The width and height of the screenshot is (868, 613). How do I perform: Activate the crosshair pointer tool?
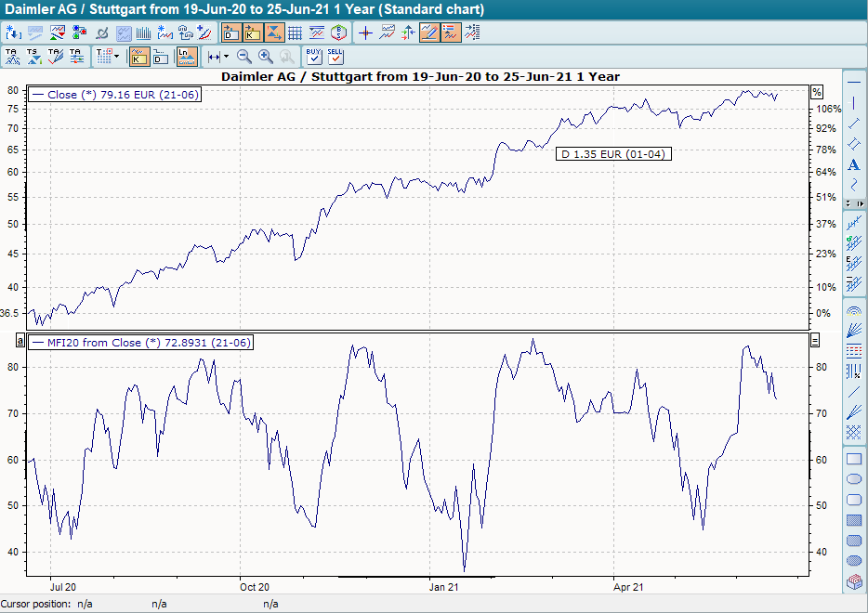(x=363, y=31)
